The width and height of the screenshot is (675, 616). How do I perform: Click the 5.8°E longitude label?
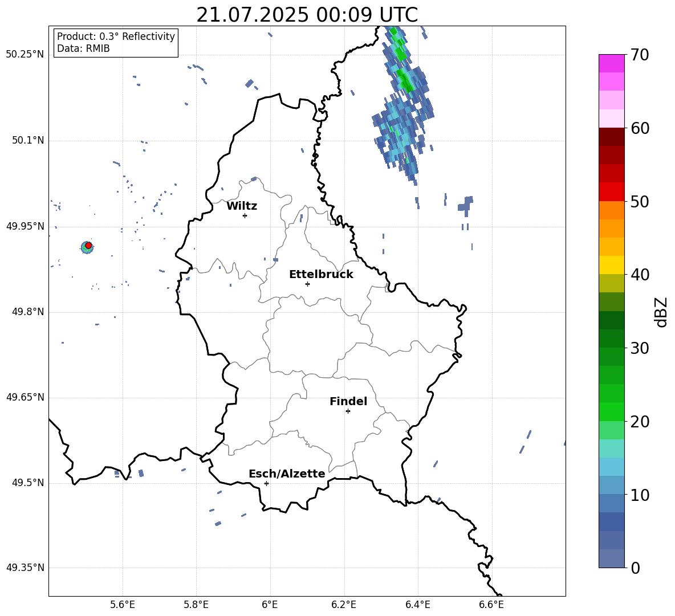point(196,605)
